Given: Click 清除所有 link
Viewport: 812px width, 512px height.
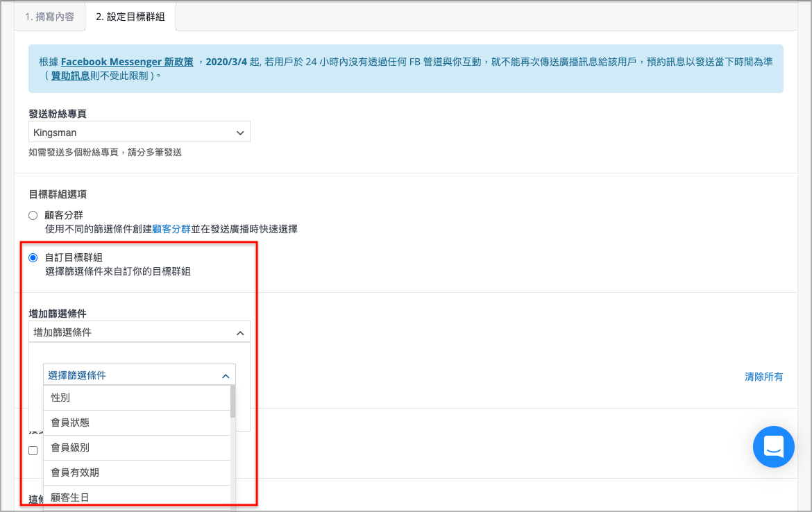Looking at the screenshot, I should [x=763, y=377].
